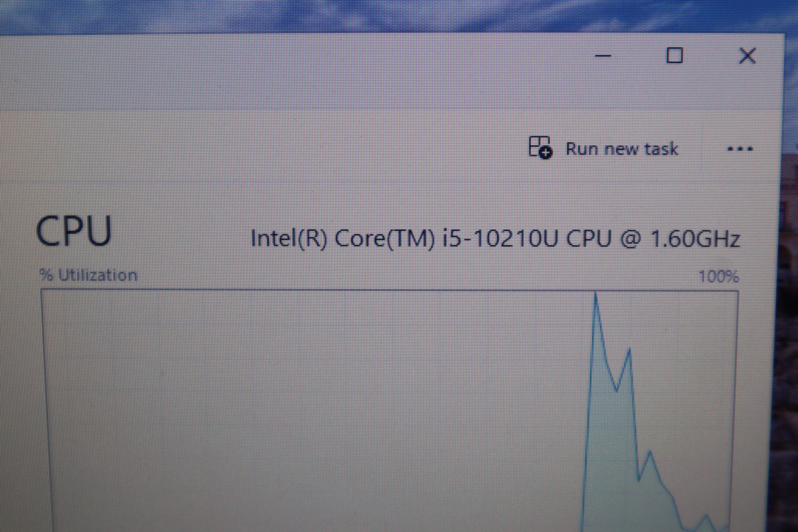Select the CPU heading text
The image size is (798, 532).
74,231
